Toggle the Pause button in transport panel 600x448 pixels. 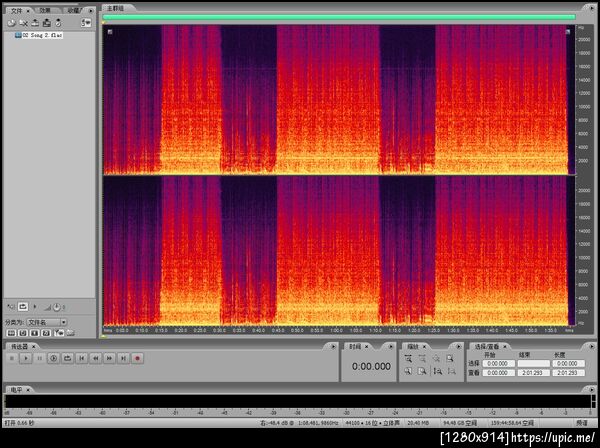pyautogui.click(x=40, y=357)
